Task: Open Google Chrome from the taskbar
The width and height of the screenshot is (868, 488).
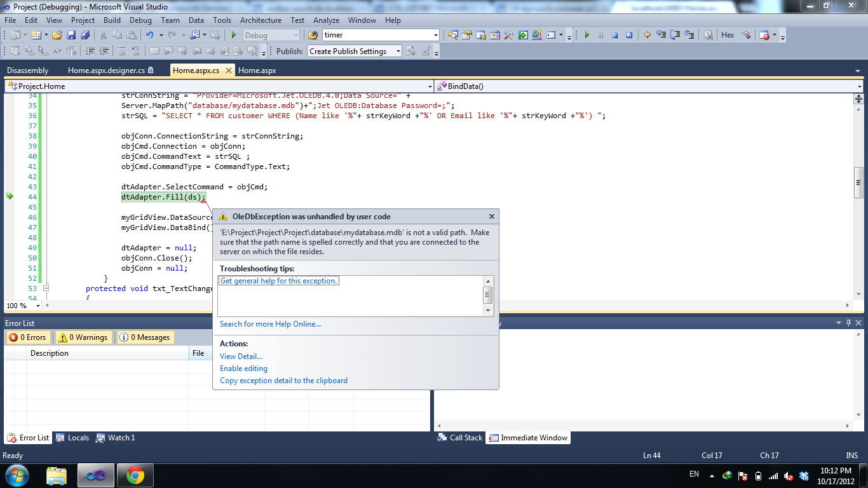Action: [134, 475]
